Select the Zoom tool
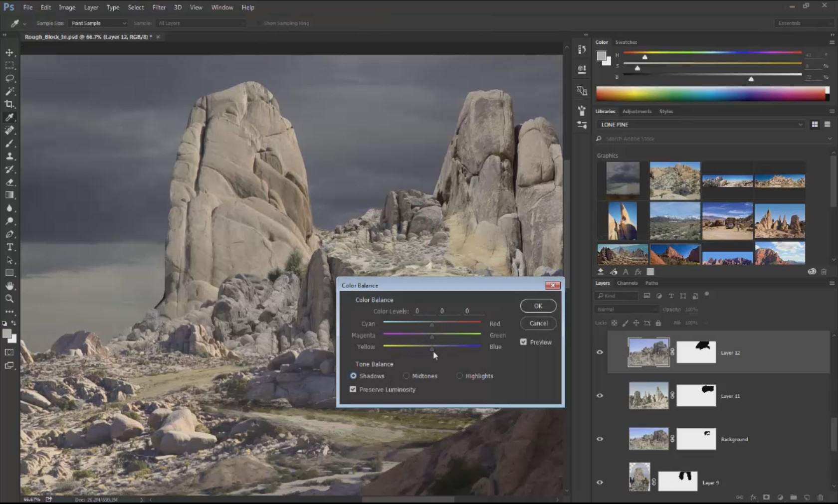 [x=9, y=299]
